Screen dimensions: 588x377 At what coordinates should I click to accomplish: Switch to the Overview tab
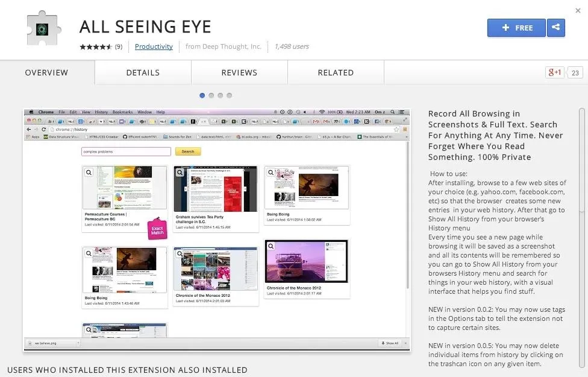coord(47,72)
